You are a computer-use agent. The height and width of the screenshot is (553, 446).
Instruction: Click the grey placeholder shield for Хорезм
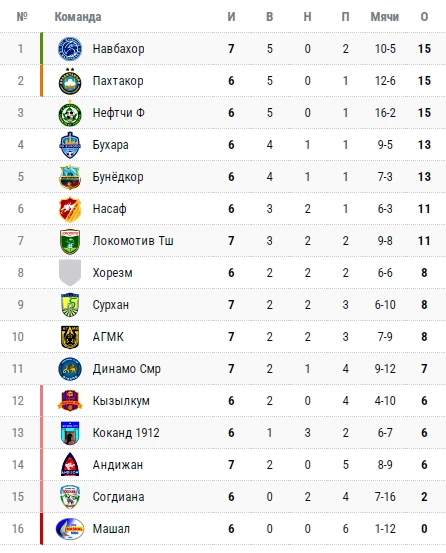coord(70,273)
